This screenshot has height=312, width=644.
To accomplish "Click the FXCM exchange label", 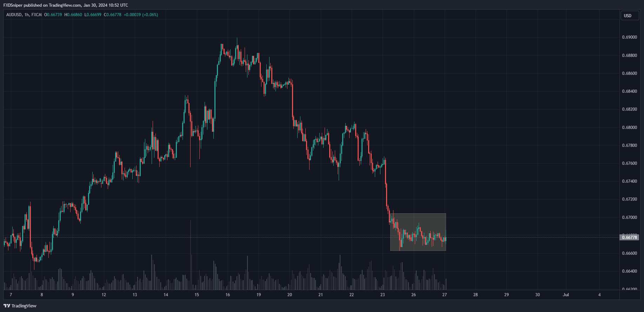I will click(x=36, y=15).
